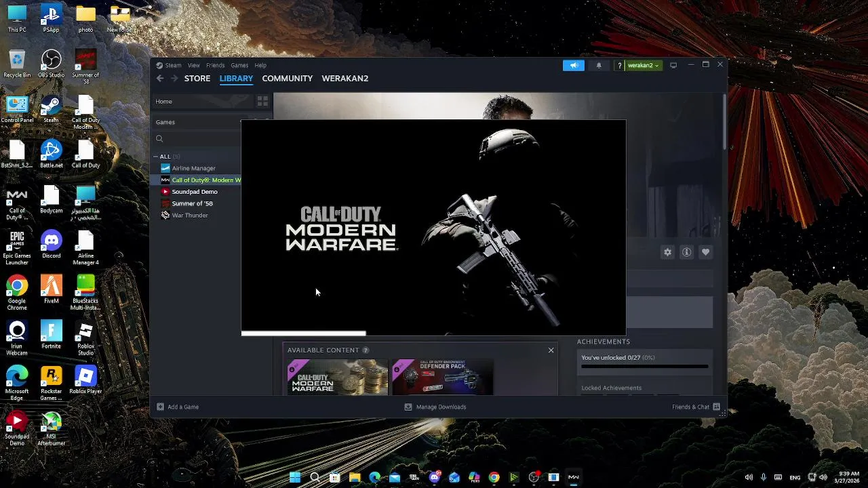Viewport: 868px width, 488px height.
Task: Click the Available Content help question mark
Action: click(x=366, y=350)
